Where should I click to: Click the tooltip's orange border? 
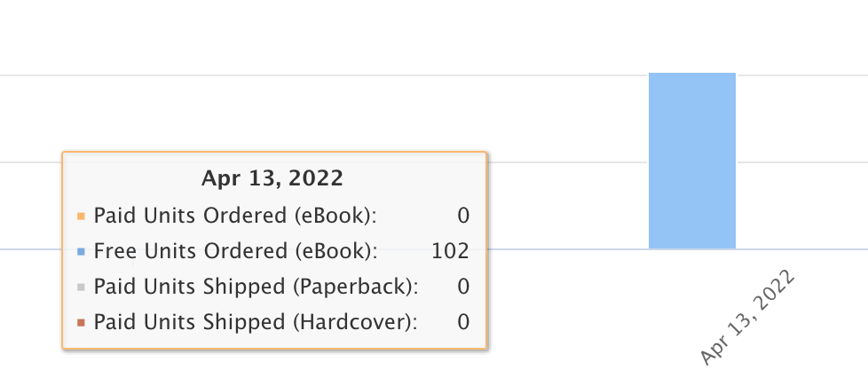coord(274,152)
